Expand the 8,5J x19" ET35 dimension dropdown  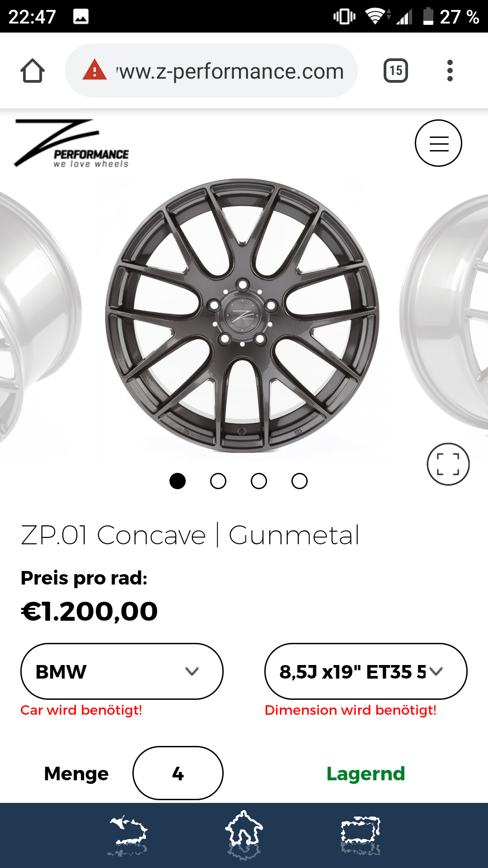366,671
